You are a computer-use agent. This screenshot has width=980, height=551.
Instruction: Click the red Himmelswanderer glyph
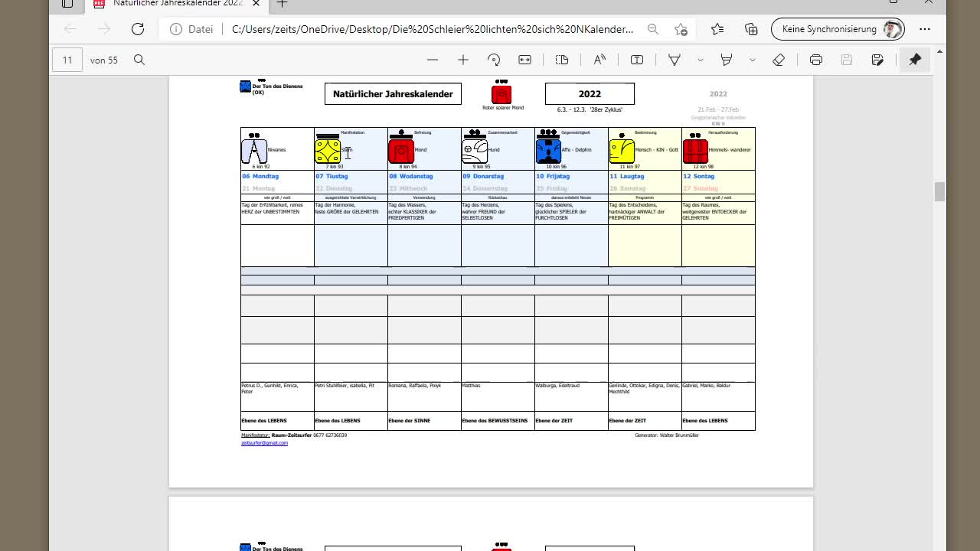click(695, 151)
